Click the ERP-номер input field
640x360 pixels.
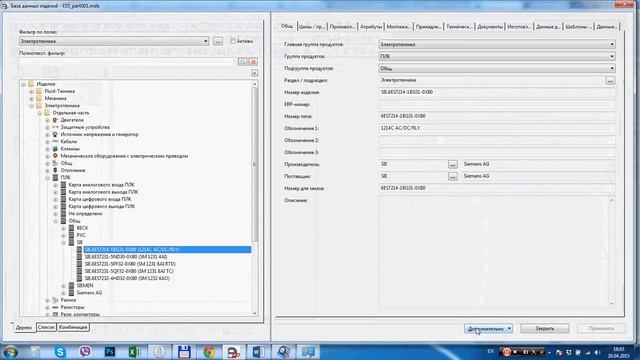pyautogui.click(x=497, y=104)
